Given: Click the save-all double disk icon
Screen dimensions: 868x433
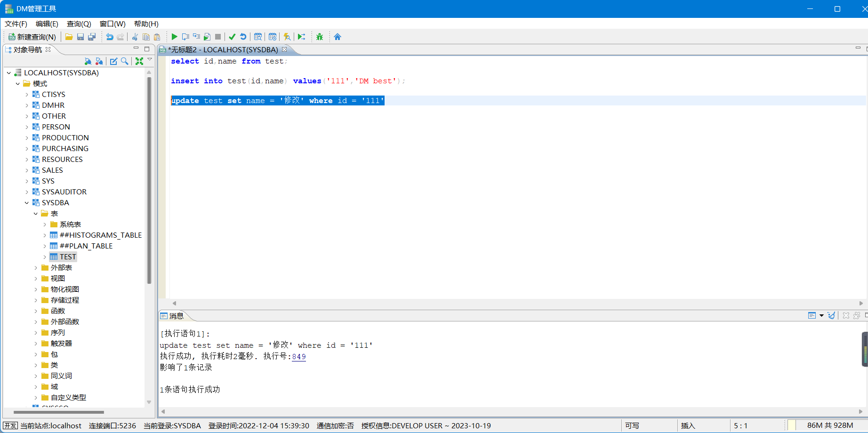Looking at the screenshot, I should coord(92,37).
